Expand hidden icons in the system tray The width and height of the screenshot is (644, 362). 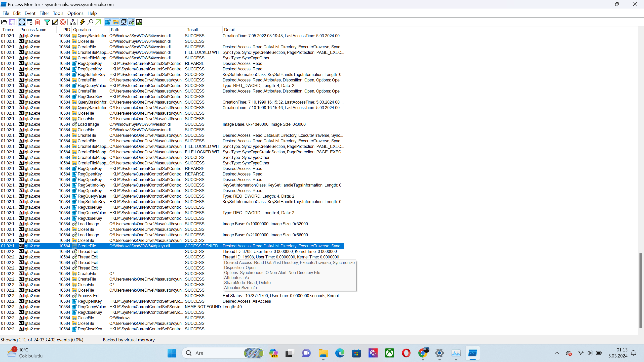(557, 353)
